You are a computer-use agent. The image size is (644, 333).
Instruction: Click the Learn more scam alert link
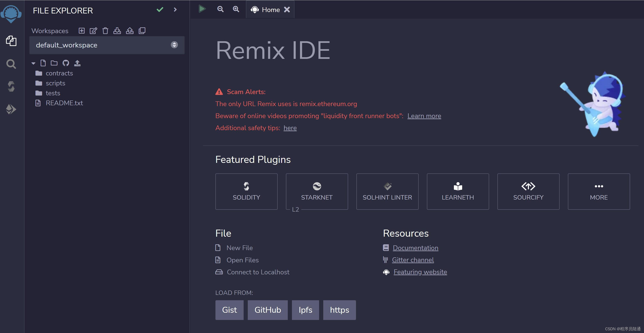pyautogui.click(x=424, y=116)
